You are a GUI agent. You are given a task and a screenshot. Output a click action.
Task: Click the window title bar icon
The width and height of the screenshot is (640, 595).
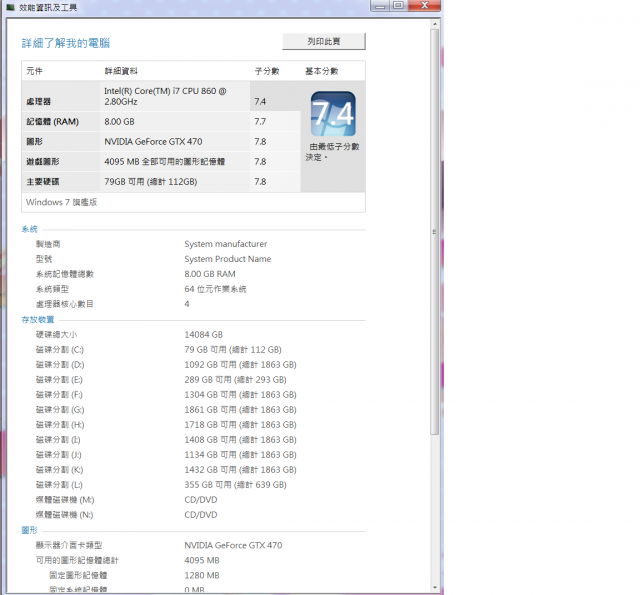pos(11,7)
